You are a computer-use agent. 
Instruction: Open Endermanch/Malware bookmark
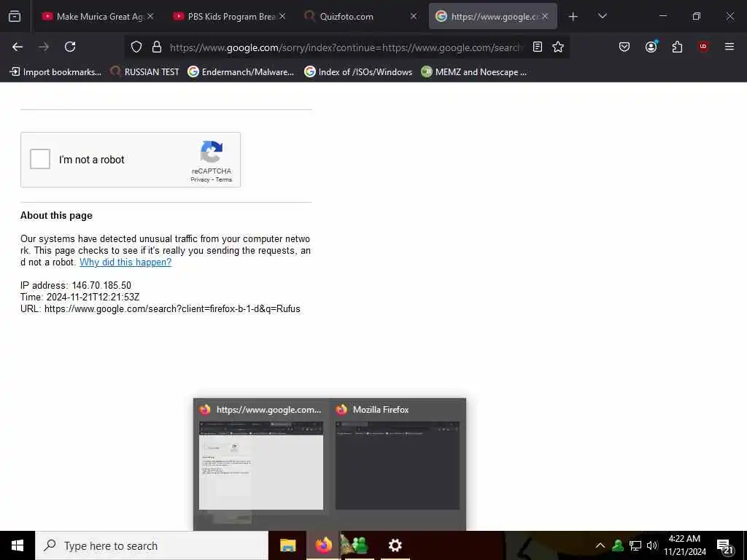coord(241,72)
